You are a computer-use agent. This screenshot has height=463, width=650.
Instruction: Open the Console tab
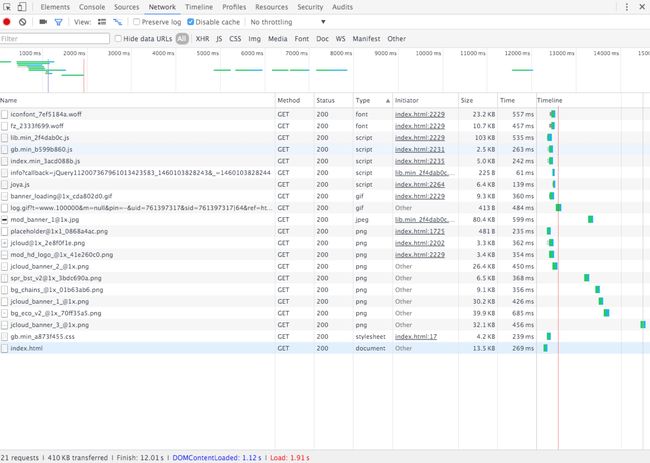pyautogui.click(x=92, y=7)
